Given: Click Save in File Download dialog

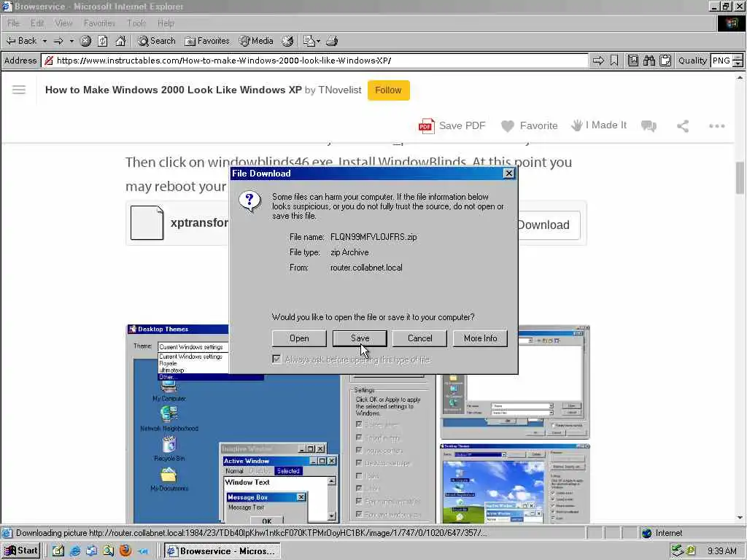Looking at the screenshot, I should 360,338.
